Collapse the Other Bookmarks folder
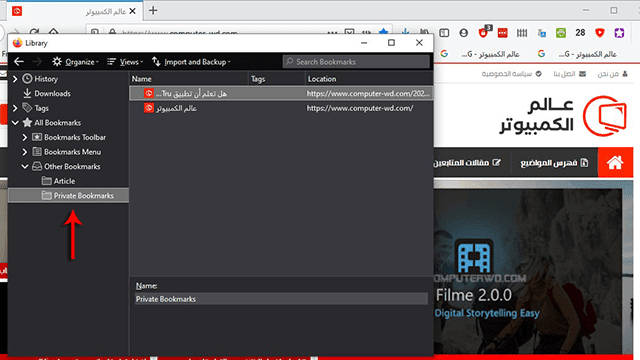640x360 pixels. (x=25, y=167)
